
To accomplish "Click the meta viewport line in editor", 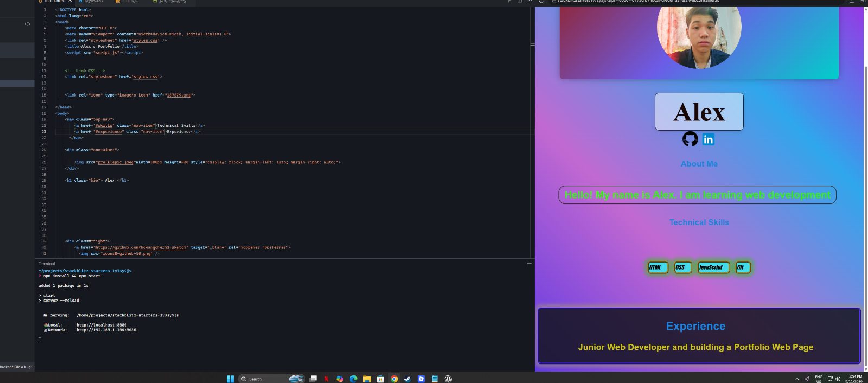I will [x=148, y=34].
